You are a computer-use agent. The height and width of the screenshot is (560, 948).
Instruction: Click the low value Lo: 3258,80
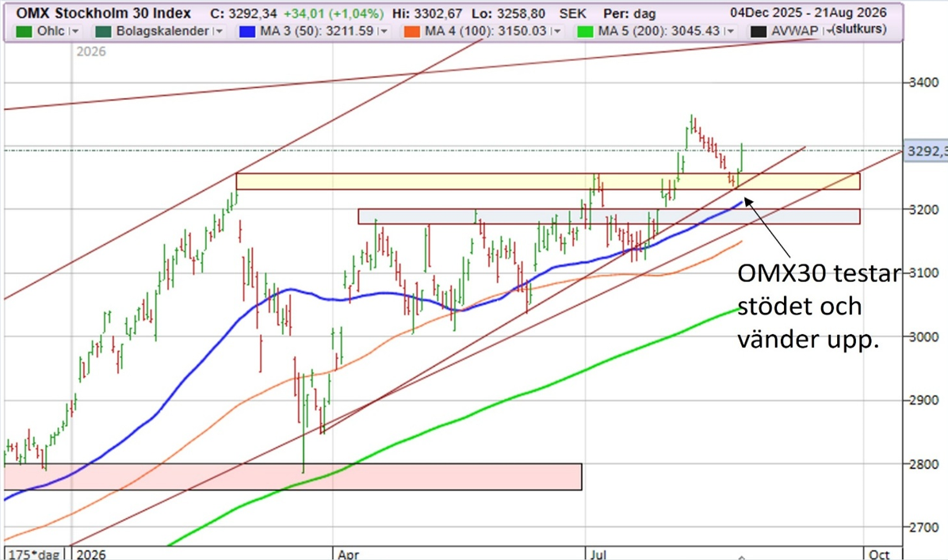pos(508,13)
